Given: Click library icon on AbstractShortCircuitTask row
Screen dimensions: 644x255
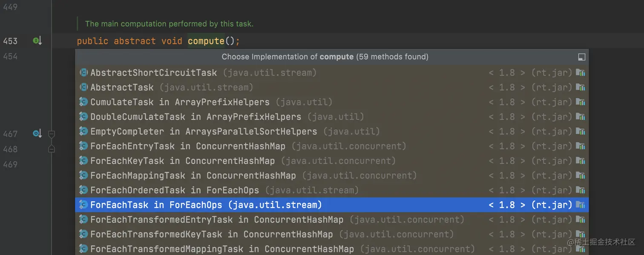Looking at the screenshot, I should [581, 72].
